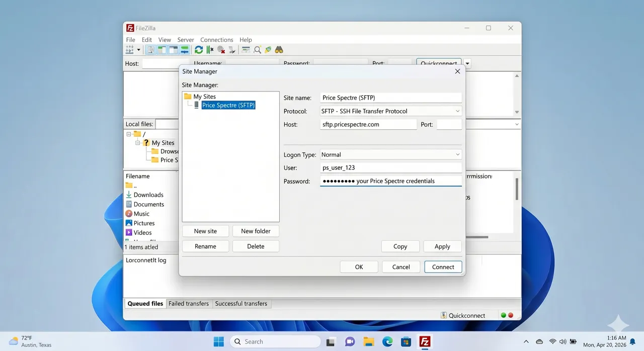Toggle the message log display icon
Screen dimensions: 644x351
(x=150, y=49)
